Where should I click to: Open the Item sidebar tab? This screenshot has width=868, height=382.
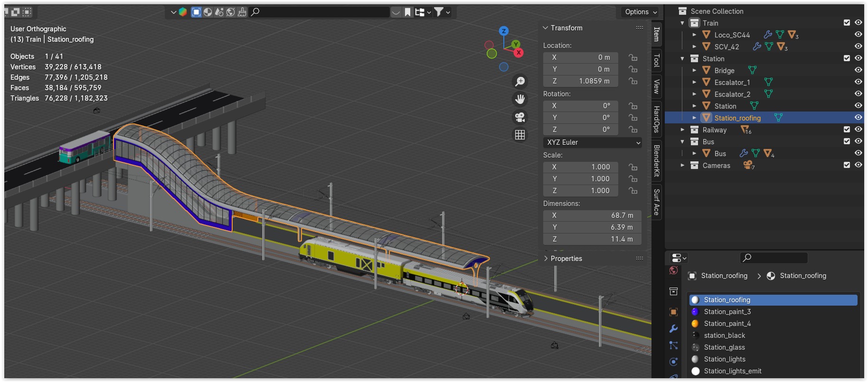pos(657,34)
